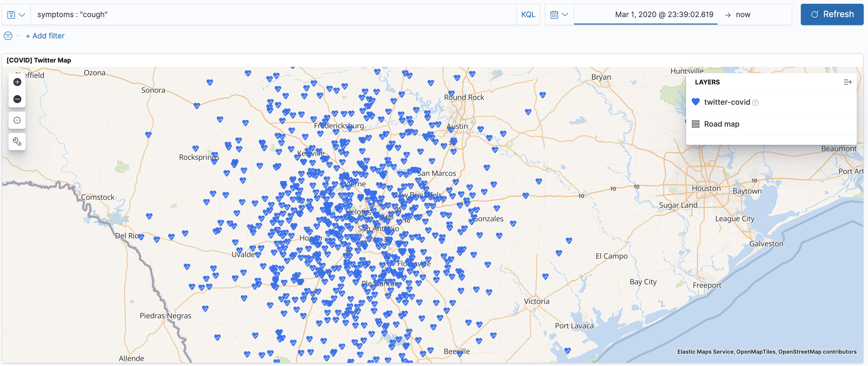The image size is (868, 366).
Task: Click the twitter-covid layer filter indicator icon
Action: click(755, 103)
